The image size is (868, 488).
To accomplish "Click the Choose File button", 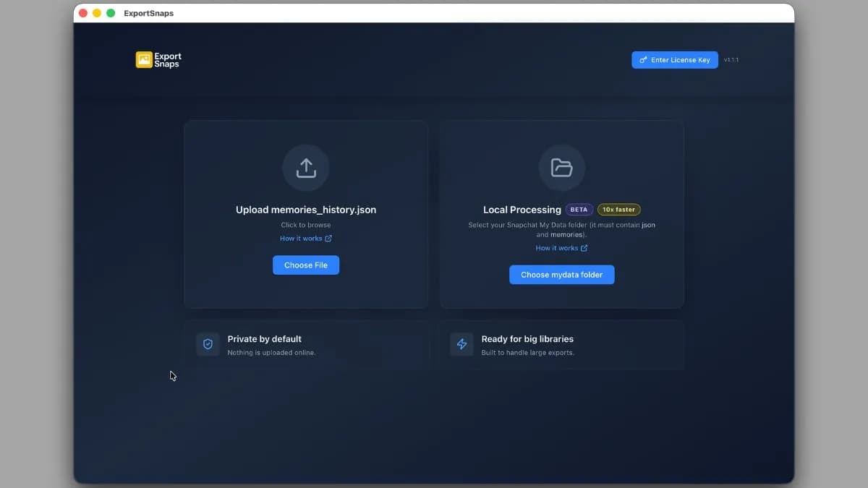I will (306, 265).
